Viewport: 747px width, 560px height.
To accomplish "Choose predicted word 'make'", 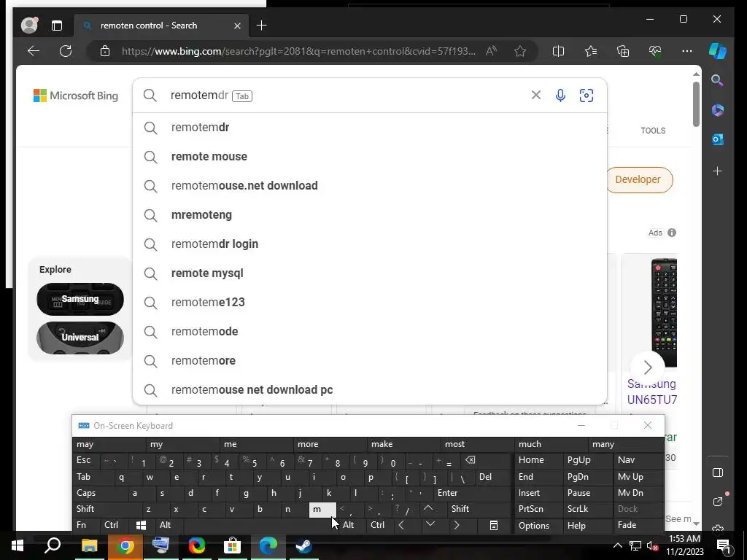I will pyautogui.click(x=404, y=444).
